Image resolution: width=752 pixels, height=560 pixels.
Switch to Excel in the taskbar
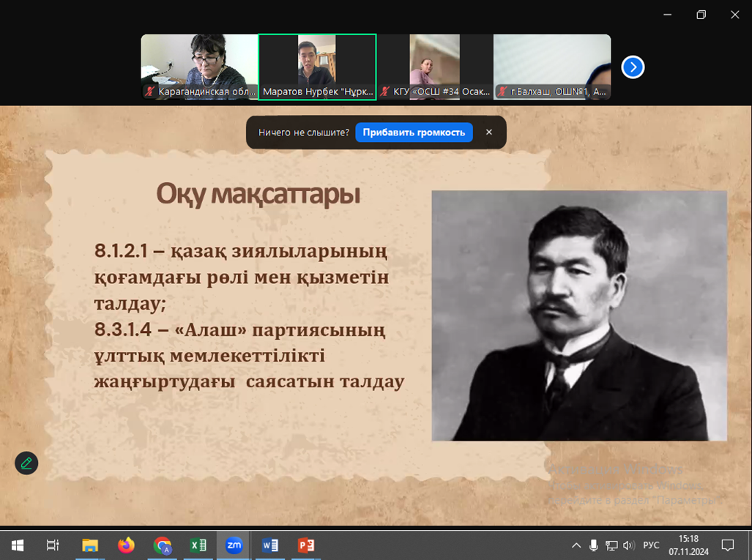tap(198, 545)
